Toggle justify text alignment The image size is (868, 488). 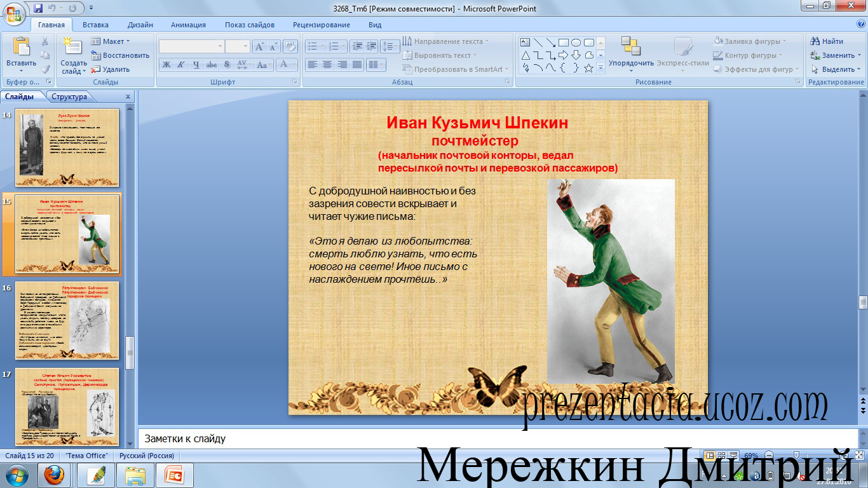tap(357, 64)
